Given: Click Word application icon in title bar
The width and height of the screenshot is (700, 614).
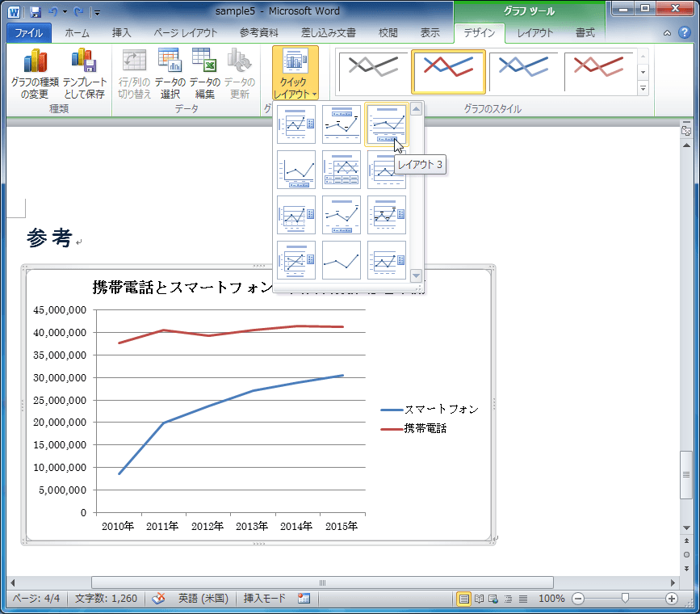Looking at the screenshot, I should (x=14, y=12).
